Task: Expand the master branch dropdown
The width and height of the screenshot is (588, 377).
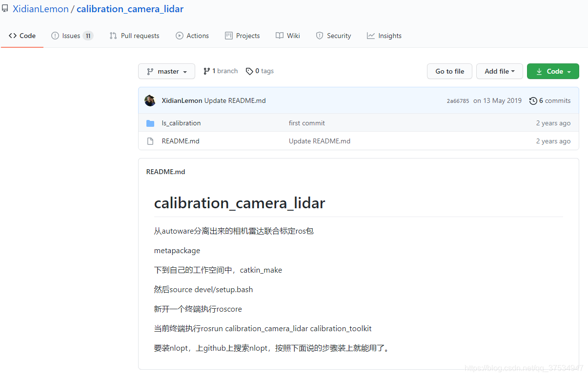Action: (x=166, y=71)
